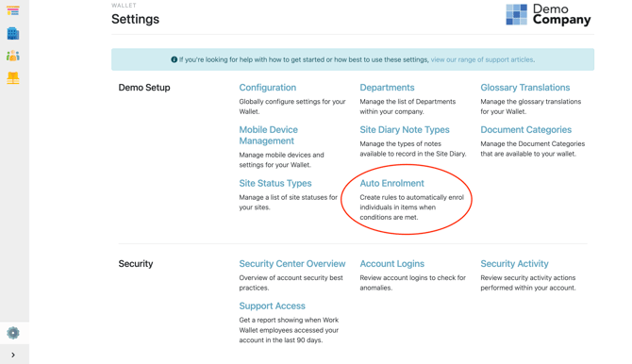This screenshot has width=632, height=364.
Task: Click the 'WALLET' breadcrumb label
Action: coord(125,6)
